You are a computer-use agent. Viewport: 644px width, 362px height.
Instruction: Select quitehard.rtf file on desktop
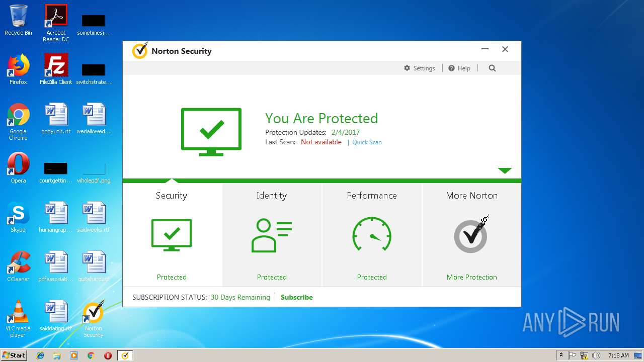tap(94, 266)
